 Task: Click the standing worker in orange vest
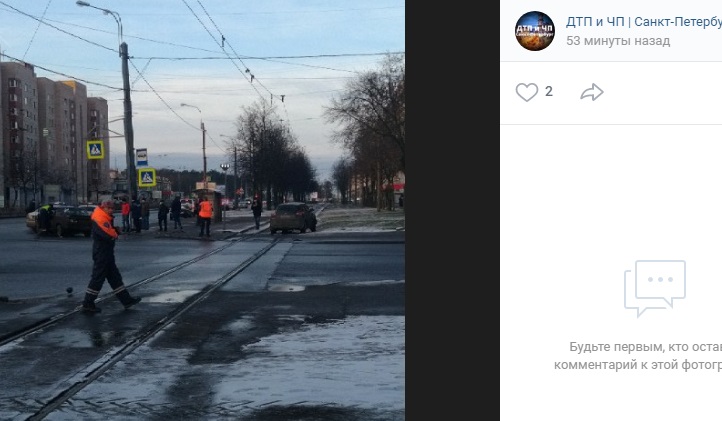[205, 217]
